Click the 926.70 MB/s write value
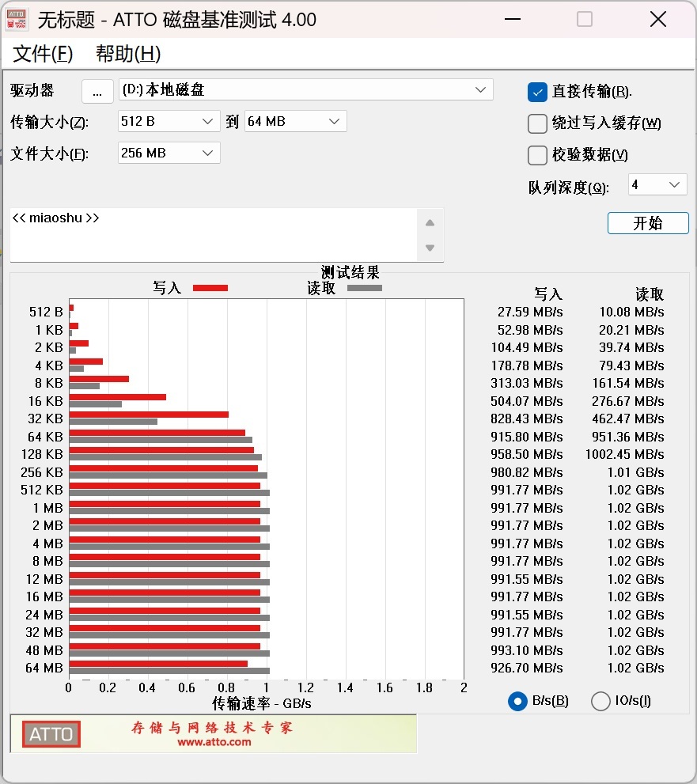697x784 pixels. pos(526,668)
